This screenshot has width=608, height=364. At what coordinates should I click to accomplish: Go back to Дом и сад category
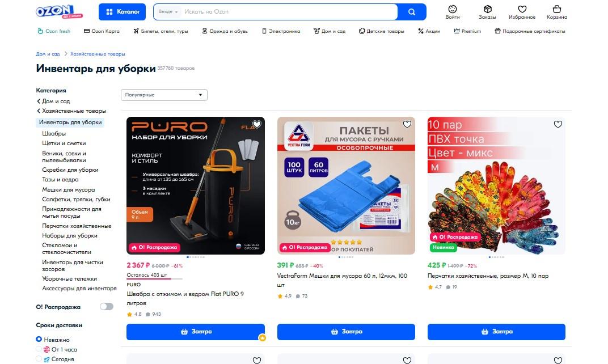pyautogui.click(x=53, y=101)
